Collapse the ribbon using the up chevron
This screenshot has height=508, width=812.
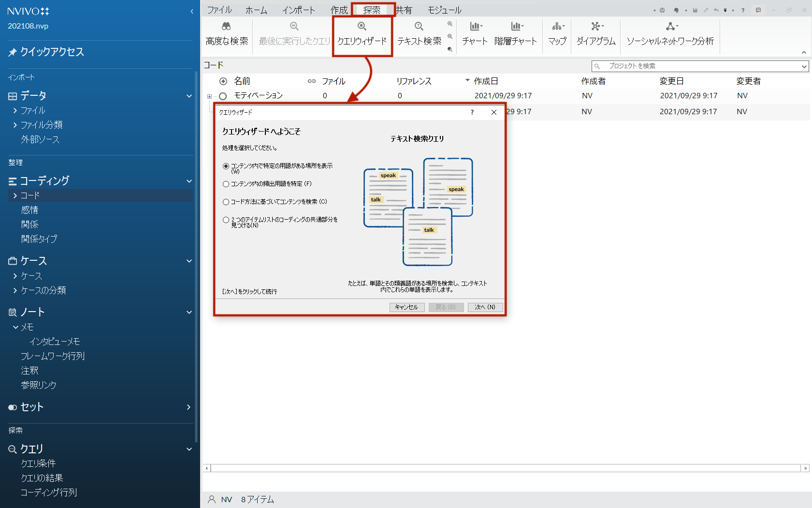click(x=804, y=52)
